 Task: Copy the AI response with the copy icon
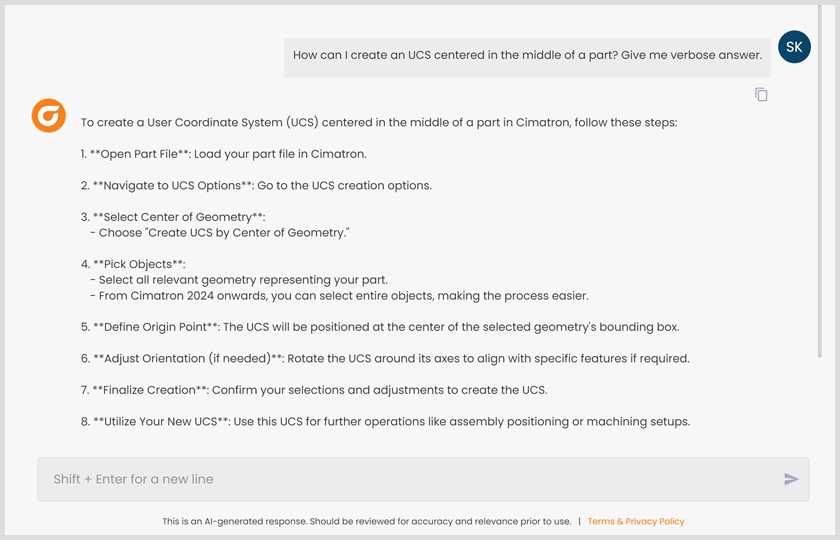[x=761, y=95]
